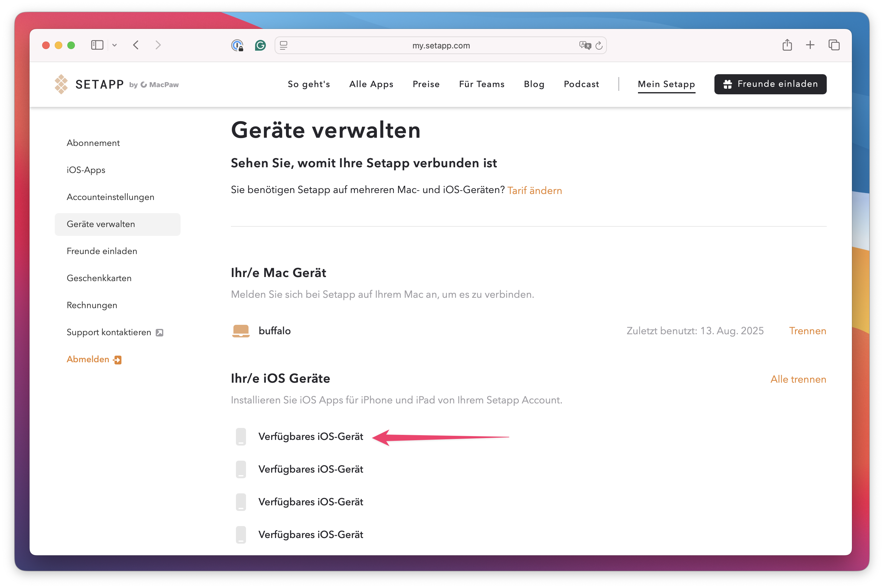Open Für Teams in navigation
This screenshot has height=588, width=884.
(x=482, y=84)
